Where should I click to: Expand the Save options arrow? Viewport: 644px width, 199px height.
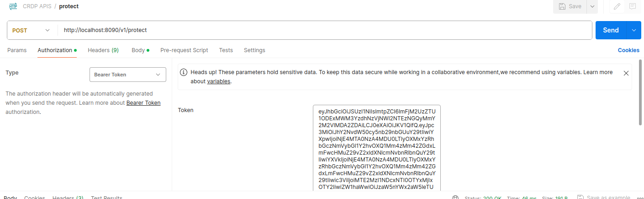(592, 6)
